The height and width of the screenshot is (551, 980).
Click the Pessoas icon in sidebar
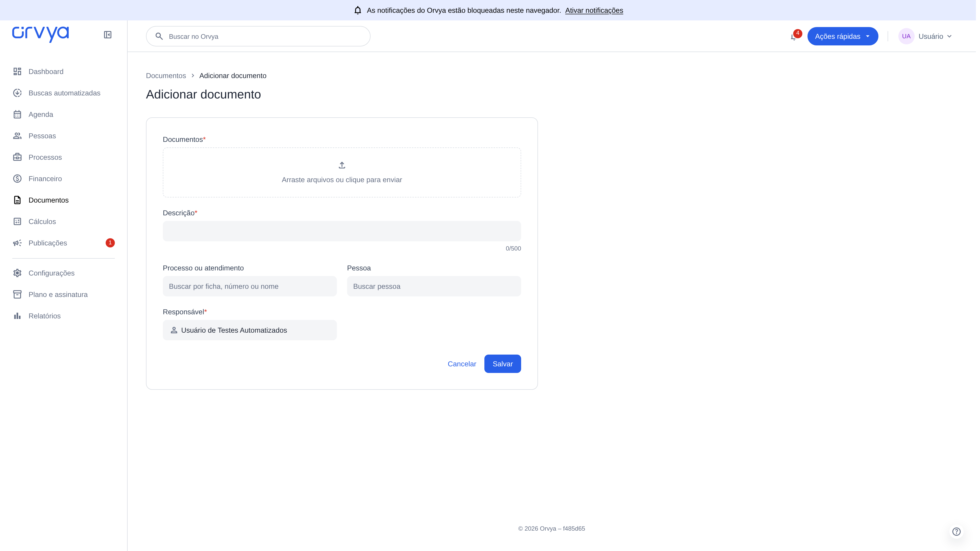(x=18, y=136)
